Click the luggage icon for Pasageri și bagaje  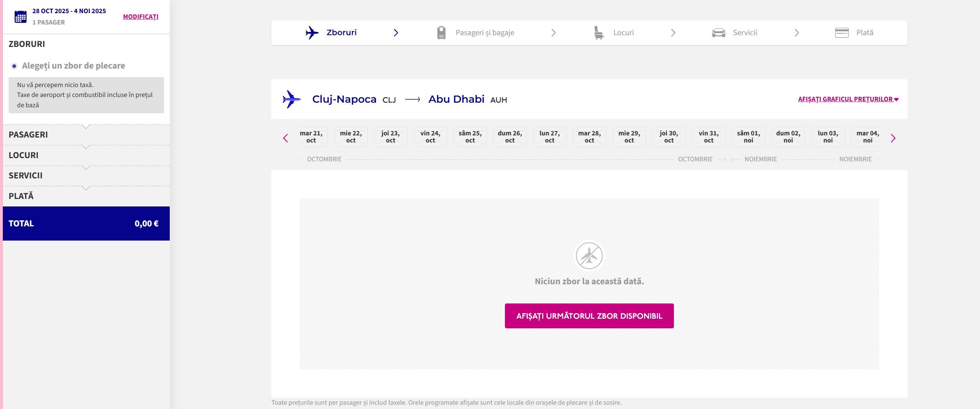(x=441, y=33)
